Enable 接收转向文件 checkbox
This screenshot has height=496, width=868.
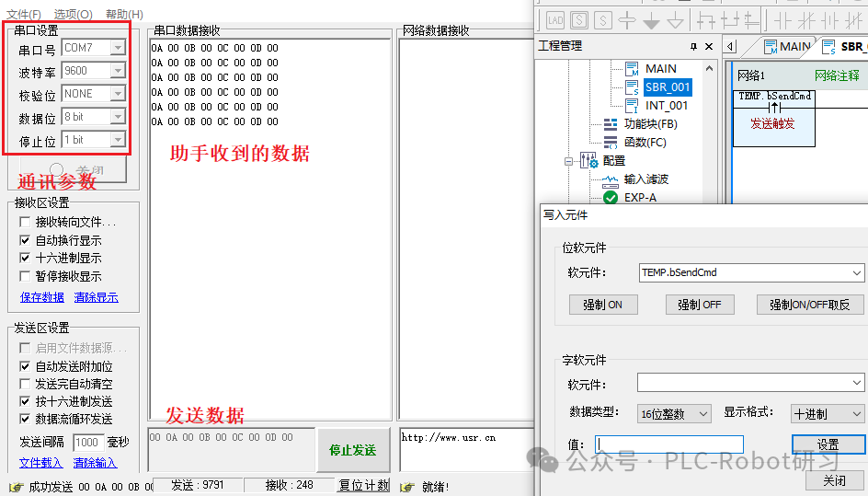[25, 222]
